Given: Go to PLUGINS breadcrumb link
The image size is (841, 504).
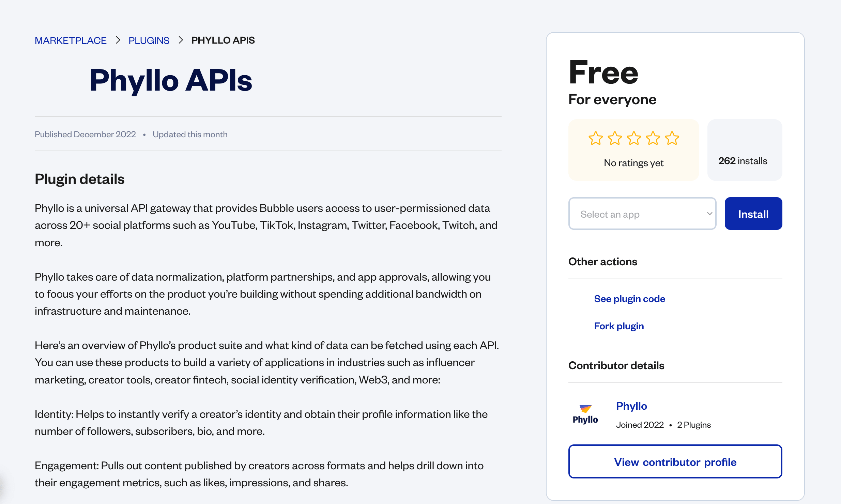Looking at the screenshot, I should click(149, 41).
